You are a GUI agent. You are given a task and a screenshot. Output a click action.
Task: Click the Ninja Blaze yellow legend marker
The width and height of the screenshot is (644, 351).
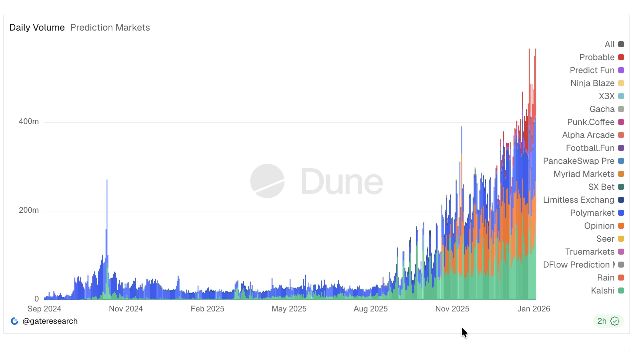(x=621, y=83)
